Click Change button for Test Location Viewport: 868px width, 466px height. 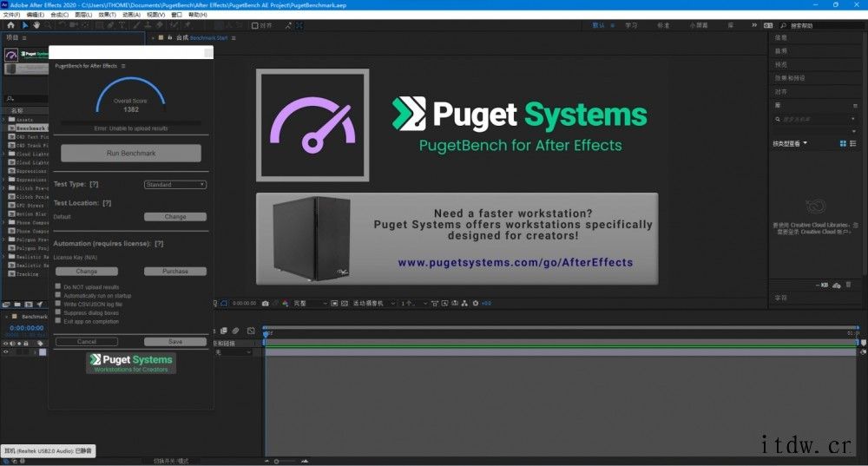(x=175, y=216)
